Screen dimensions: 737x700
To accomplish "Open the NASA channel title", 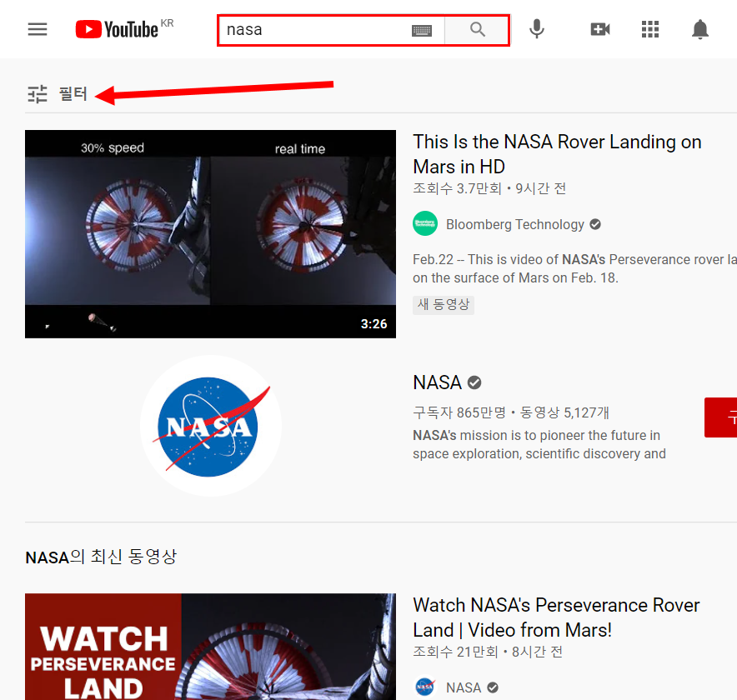I will (437, 382).
